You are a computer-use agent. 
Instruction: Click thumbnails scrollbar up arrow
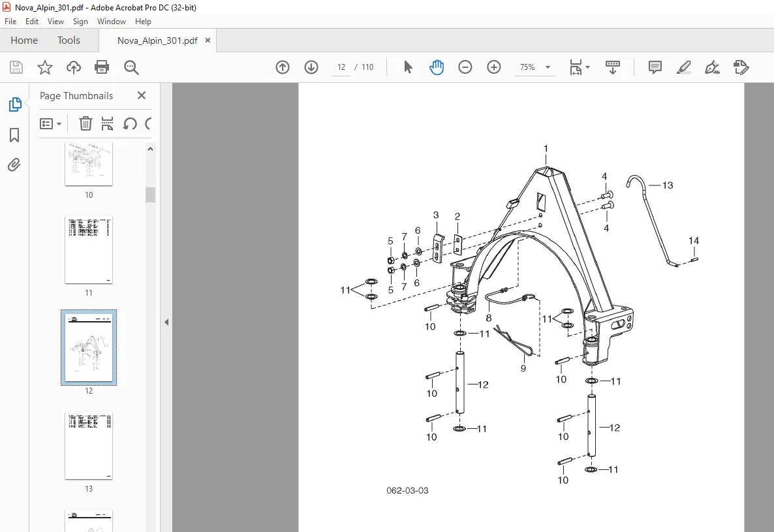coord(151,149)
